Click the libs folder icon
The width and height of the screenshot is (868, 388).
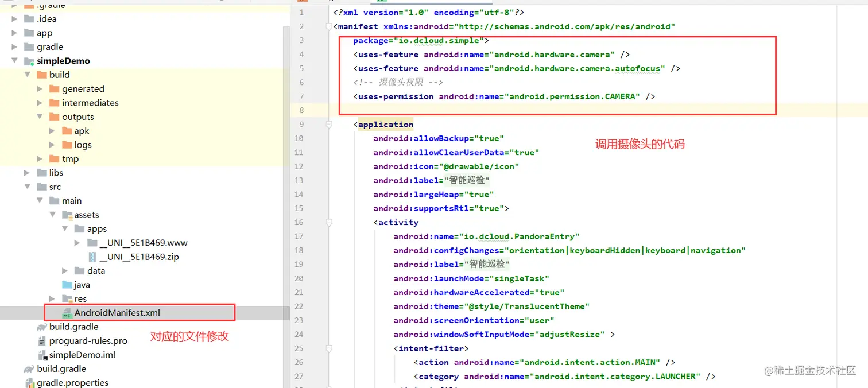click(42, 173)
